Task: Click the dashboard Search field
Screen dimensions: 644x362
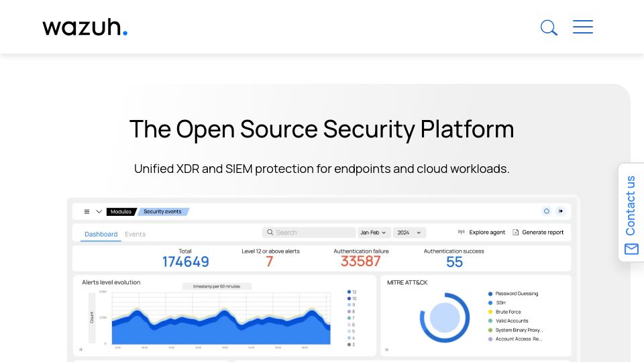Action: point(309,233)
